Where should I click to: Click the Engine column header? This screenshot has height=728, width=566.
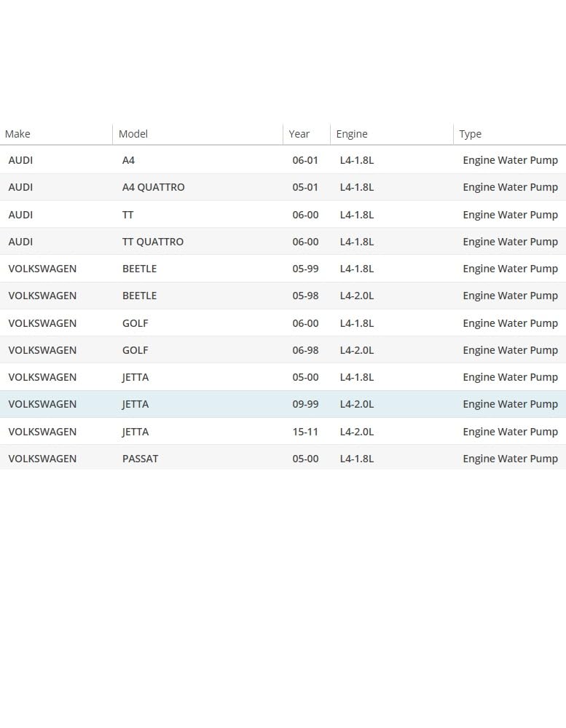[352, 134]
